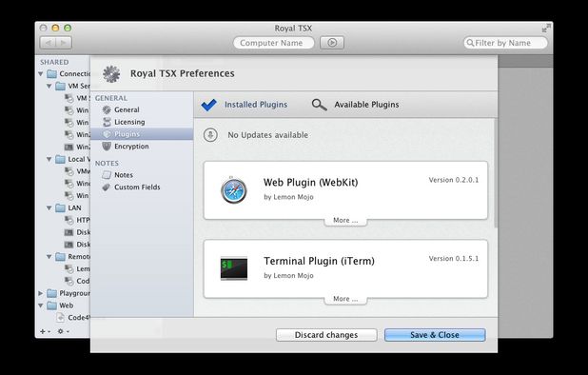This screenshot has width=588, height=375.
Task: Collapse the Web folder triangle
Action: click(41, 306)
